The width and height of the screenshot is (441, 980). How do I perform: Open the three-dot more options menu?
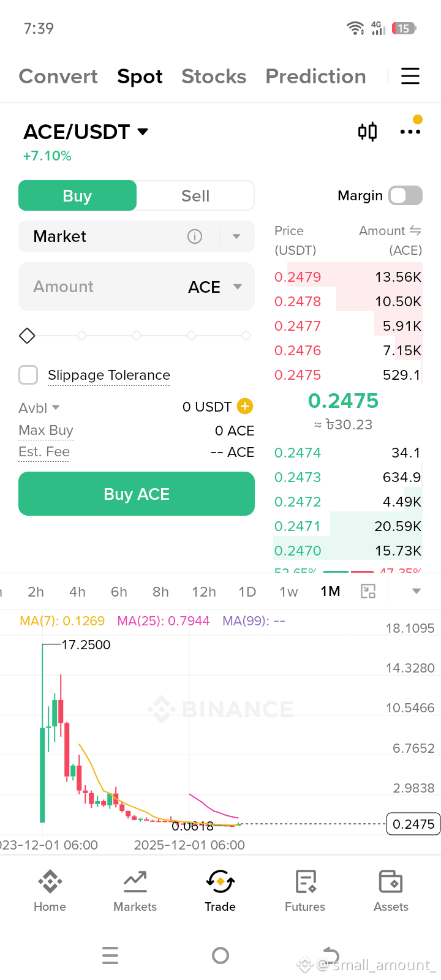click(410, 132)
